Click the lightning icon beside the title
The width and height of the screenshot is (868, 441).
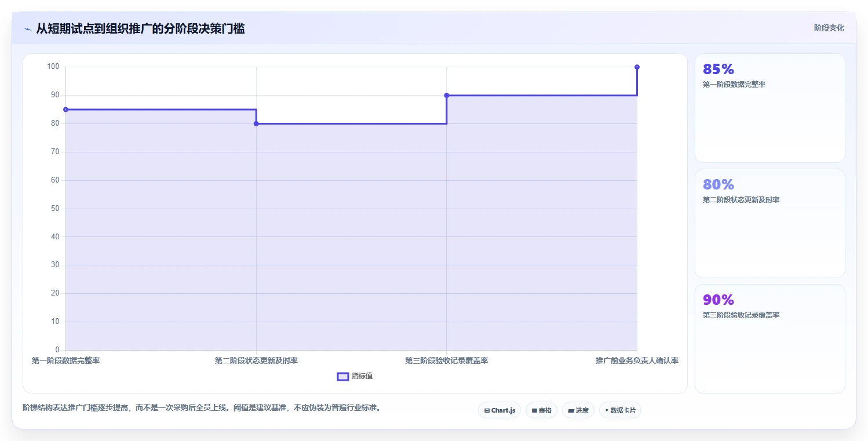[x=27, y=29]
